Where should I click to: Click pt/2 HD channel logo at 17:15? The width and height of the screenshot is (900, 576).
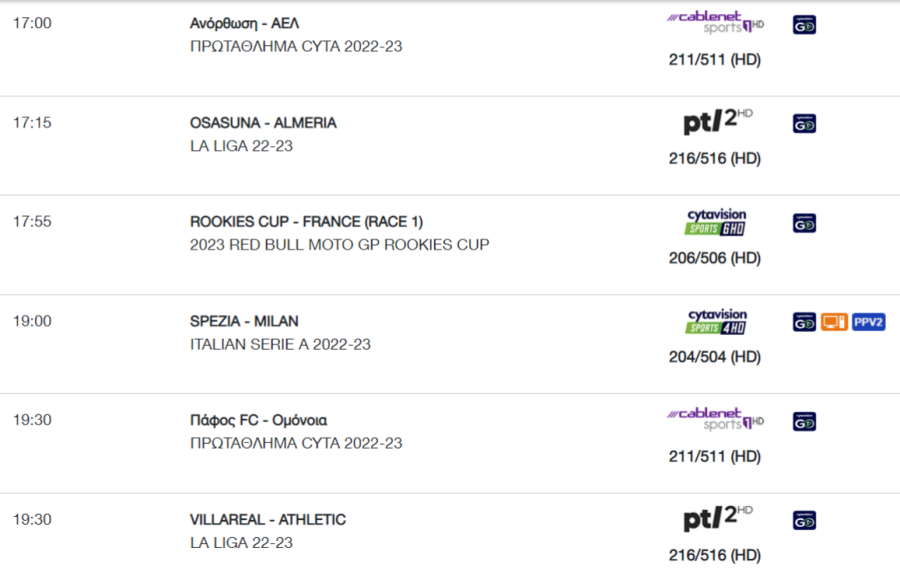click(x=717, y=121)
